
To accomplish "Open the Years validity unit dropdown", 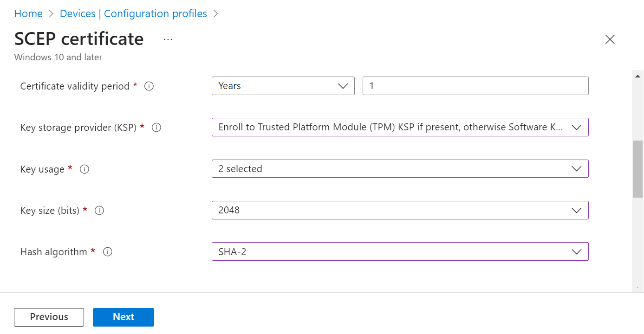I will pyautogui.click(x=283, y=86).
